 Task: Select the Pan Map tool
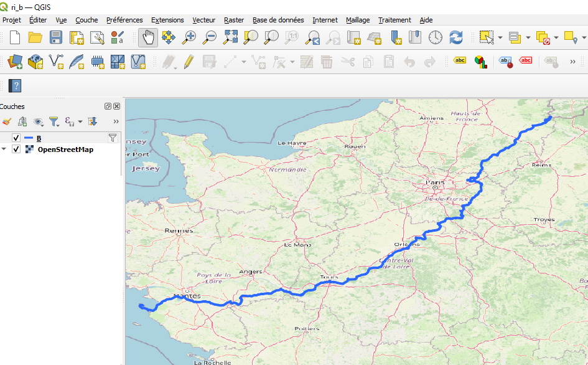coord(147,37)
